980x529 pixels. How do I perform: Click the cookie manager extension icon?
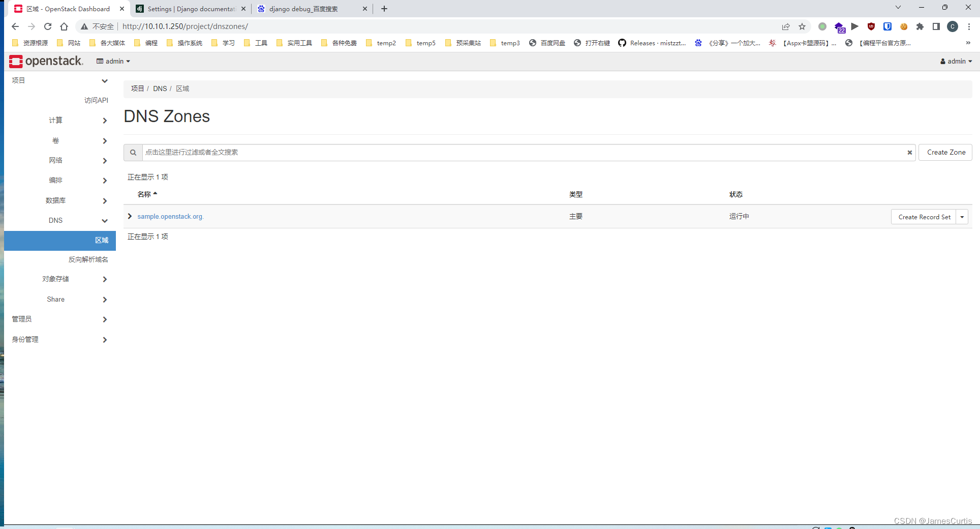[904, 26]
